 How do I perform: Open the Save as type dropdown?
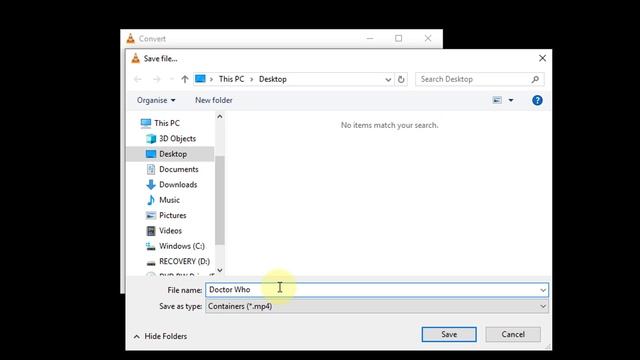tap(377, 306)
